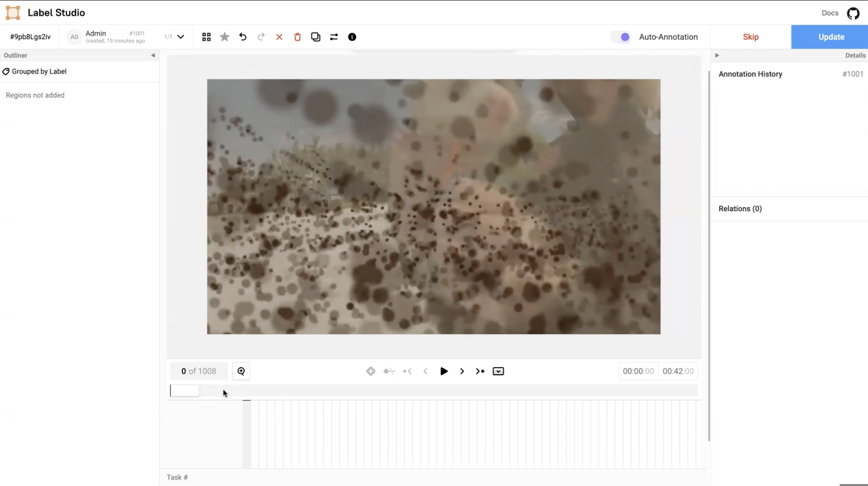Delete annotation with the trash icon

(297, 37)
